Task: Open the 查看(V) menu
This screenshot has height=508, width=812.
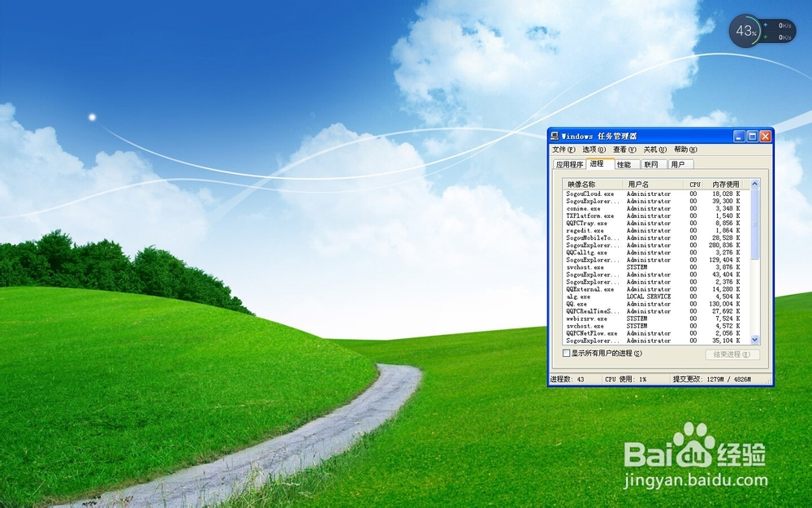Action: click(x=624, y=150)
